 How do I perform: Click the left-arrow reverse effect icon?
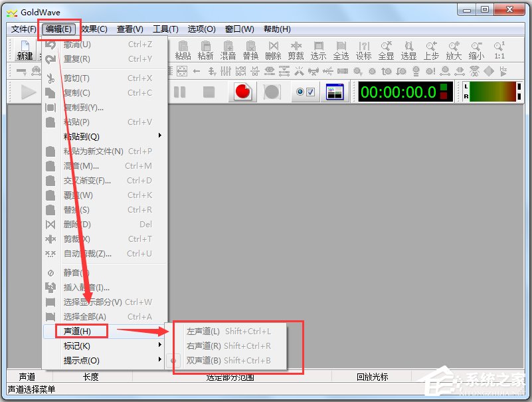coord(197,71)
